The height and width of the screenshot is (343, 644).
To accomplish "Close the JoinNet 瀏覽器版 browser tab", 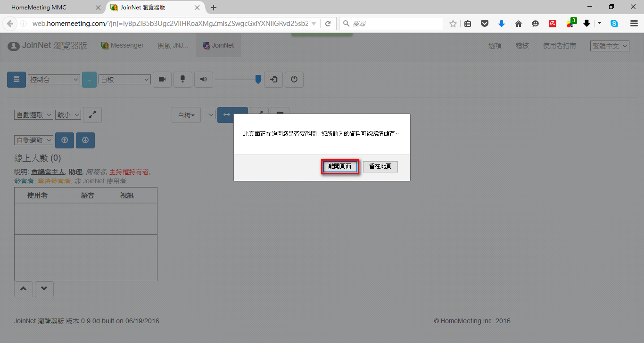I will [197, 8].
